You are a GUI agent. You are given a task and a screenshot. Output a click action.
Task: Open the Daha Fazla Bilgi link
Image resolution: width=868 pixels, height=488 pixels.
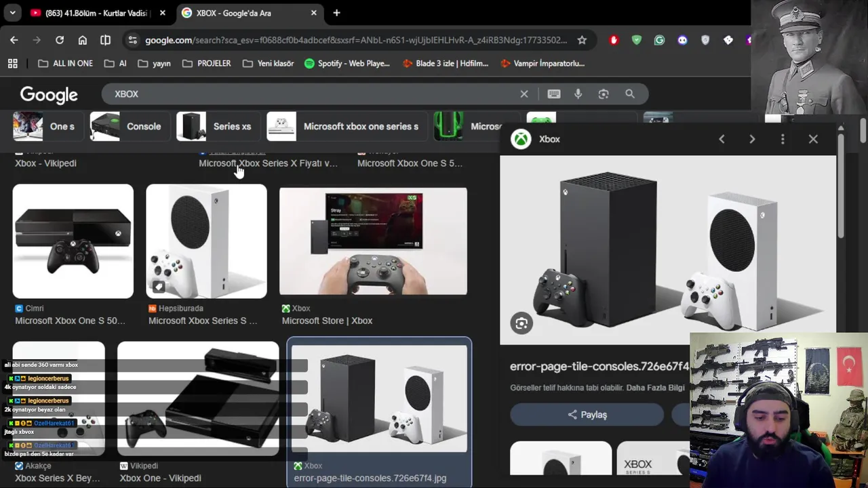[656, 388]
